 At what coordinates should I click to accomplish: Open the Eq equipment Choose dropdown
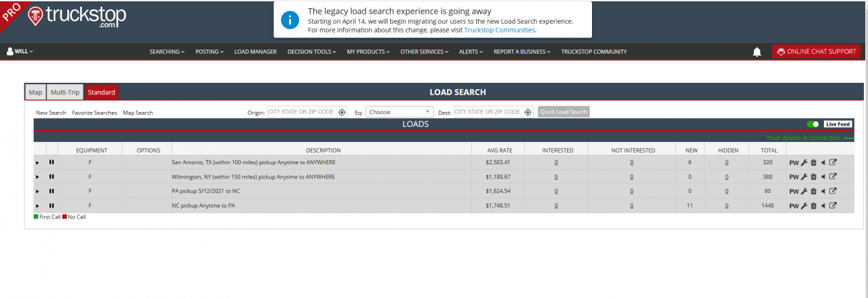[399, 112]
